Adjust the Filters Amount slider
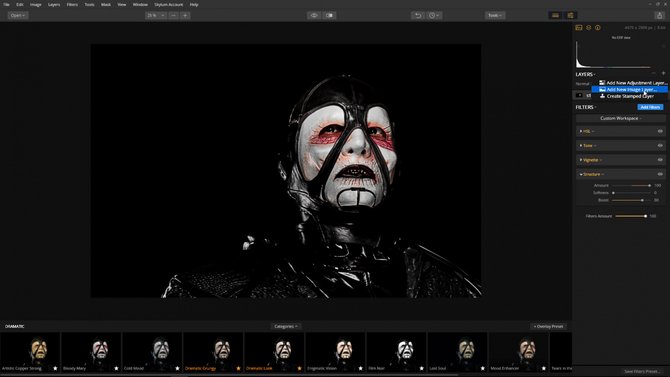 pyautogui.click(x=631, y=216)
